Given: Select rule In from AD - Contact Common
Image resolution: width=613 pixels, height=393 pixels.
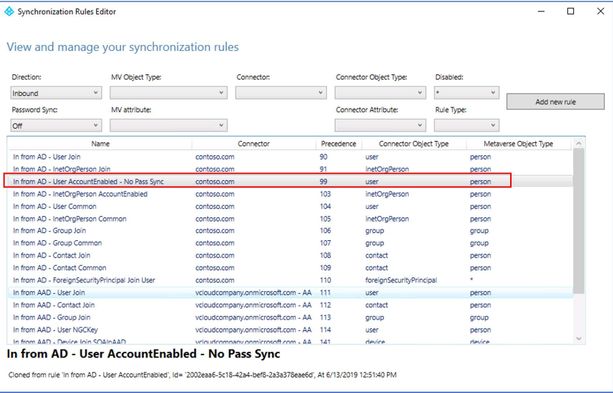Looking at the screenshot, I should pyautogui.click(x=290, y=268).
